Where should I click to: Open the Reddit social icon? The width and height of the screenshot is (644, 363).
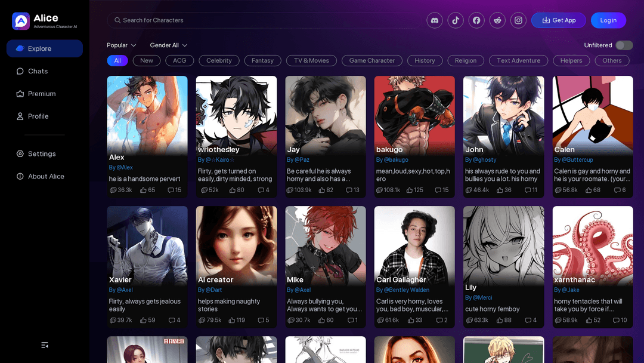tap(497, 20)
